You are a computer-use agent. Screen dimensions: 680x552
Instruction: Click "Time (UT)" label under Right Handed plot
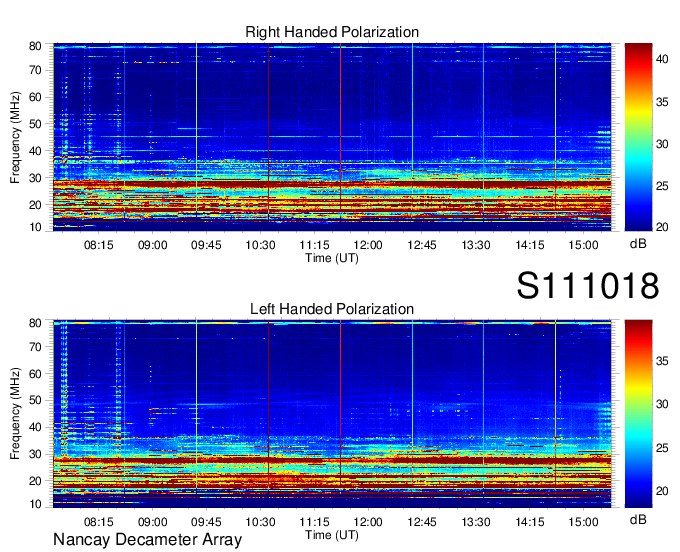(x=332, y=258)
